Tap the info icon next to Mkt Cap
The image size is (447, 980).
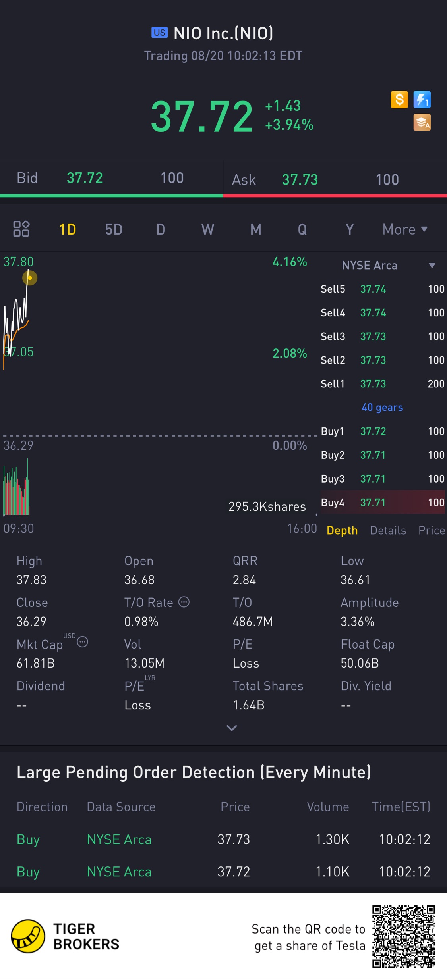(x=82, y=642)
